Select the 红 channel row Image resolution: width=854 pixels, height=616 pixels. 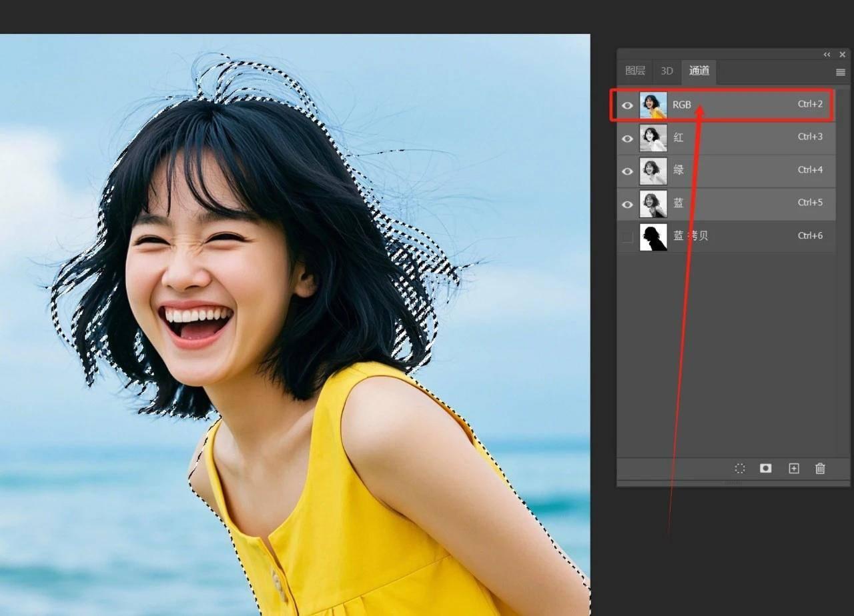click(x=734, y=138)
